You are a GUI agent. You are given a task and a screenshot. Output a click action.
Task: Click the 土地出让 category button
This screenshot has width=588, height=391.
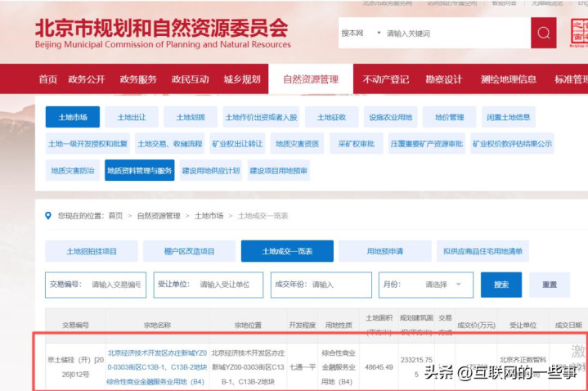click(x=131, y=118)
